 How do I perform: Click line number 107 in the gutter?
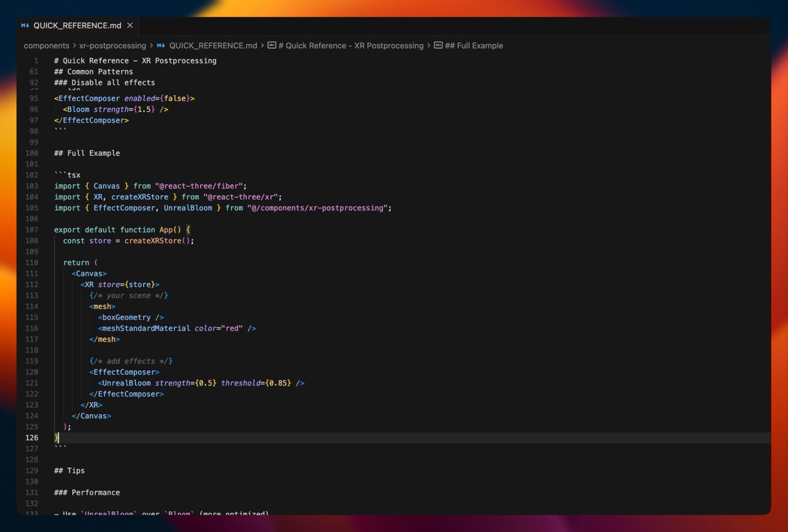click(x=32, y=230)
